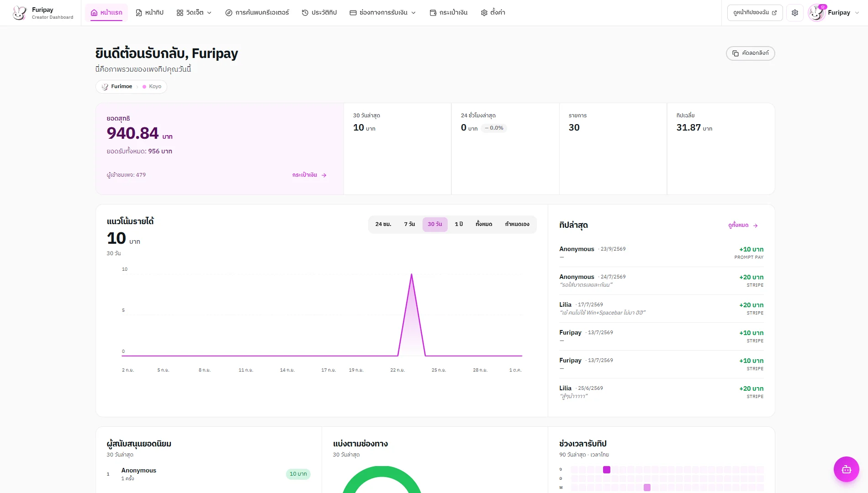Click the Furipay rabbit logo icon
The height and width of the screenshot is (493, 868).
pyautogui.click(x=20, y=13)
